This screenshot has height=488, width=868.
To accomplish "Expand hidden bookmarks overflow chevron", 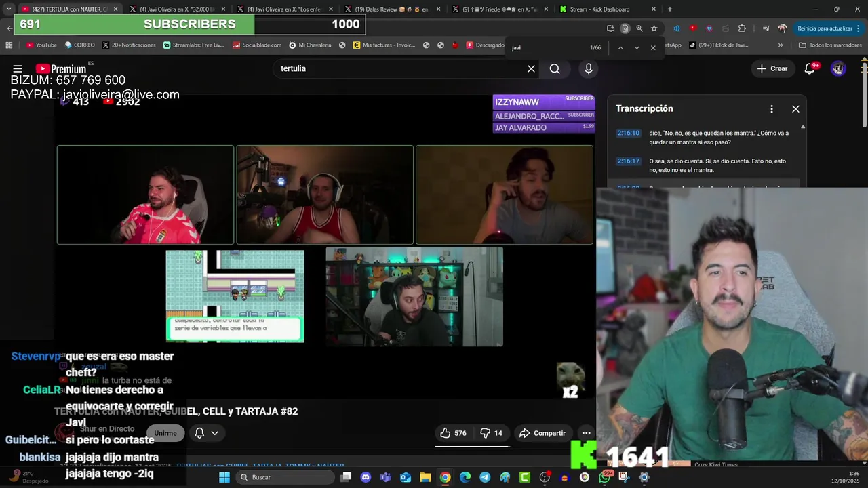I will coord(781,45).
